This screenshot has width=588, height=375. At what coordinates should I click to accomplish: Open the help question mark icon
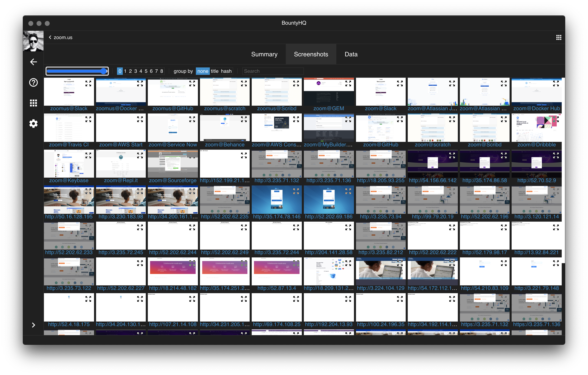[x=33, y=83]
